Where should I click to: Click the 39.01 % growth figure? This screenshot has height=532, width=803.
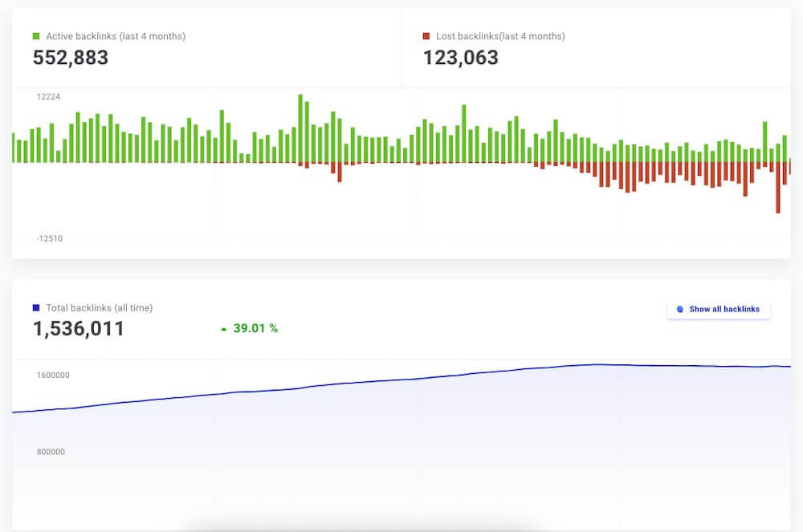point(255,328)
